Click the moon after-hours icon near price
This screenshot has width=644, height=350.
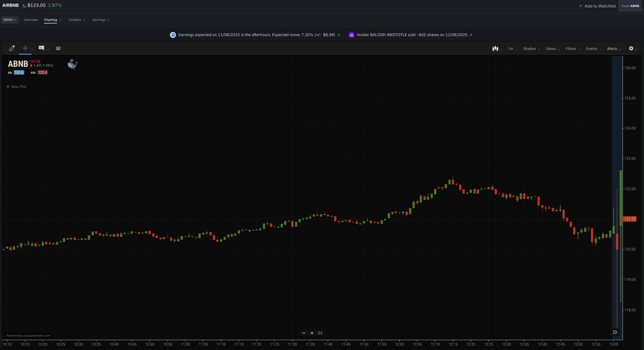[24, 5]
